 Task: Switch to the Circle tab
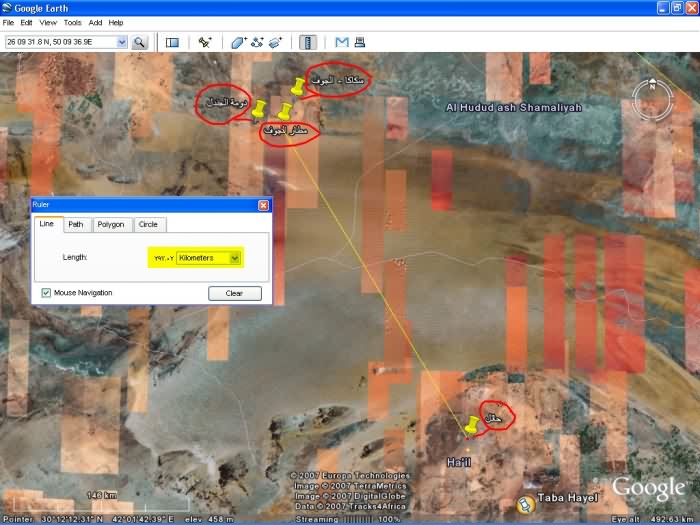148,225
